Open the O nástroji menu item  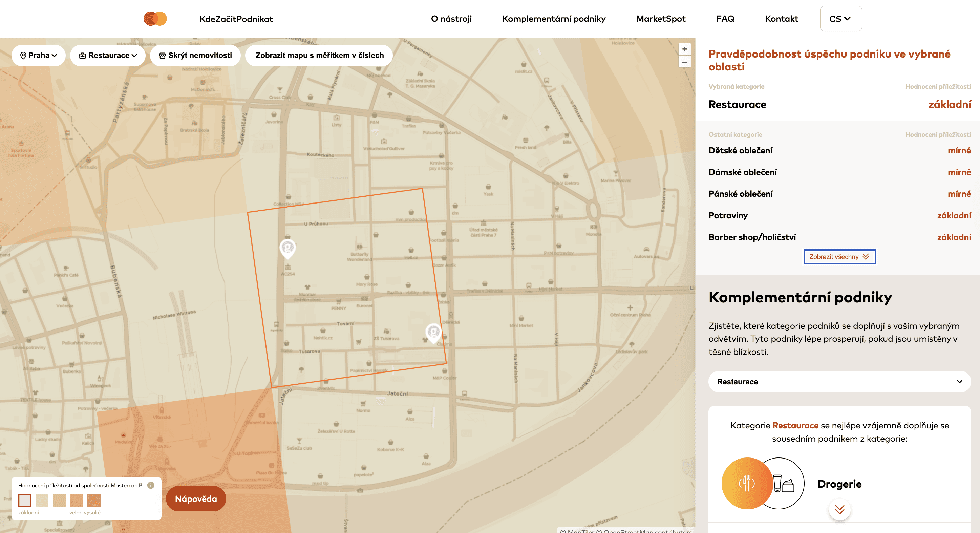[451, 19]
